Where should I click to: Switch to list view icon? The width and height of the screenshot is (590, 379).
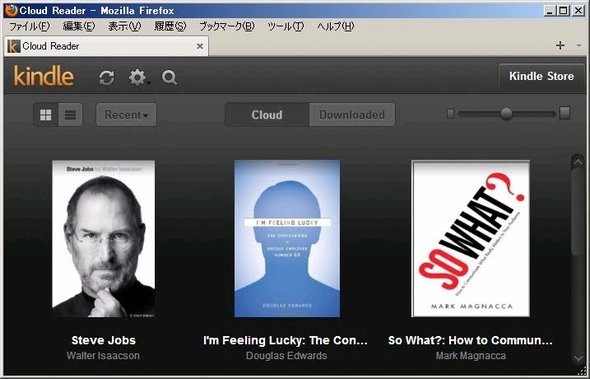70,114
